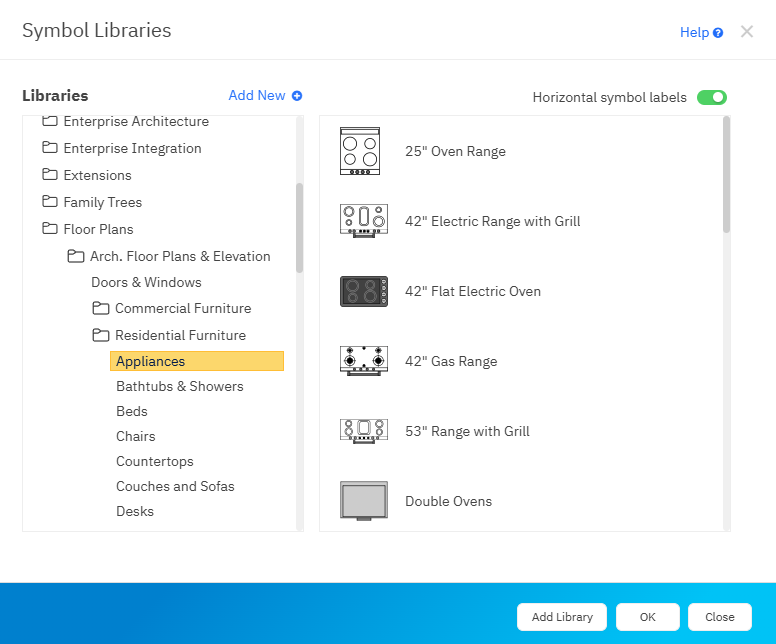This screenshot has width=776, height=644.
Task: Collapse the Floor Plans folder
Action: point(50,229)
